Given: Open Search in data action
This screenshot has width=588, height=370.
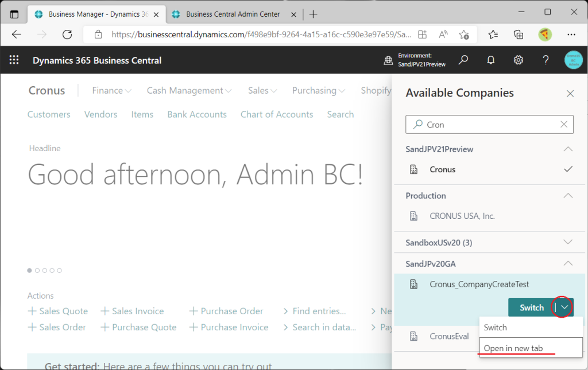Looking at the screenshot, I should (x=319, y=327).
